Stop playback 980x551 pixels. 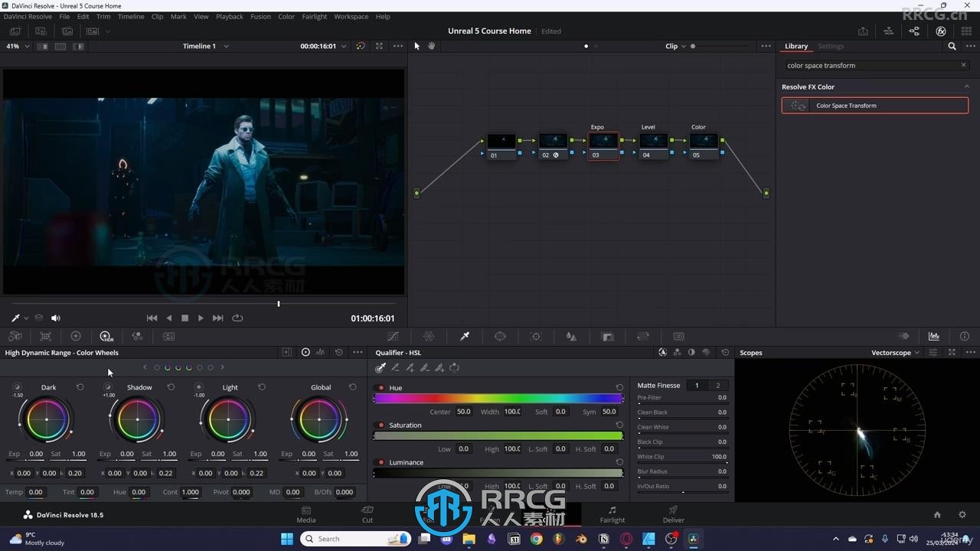point(185,318)
